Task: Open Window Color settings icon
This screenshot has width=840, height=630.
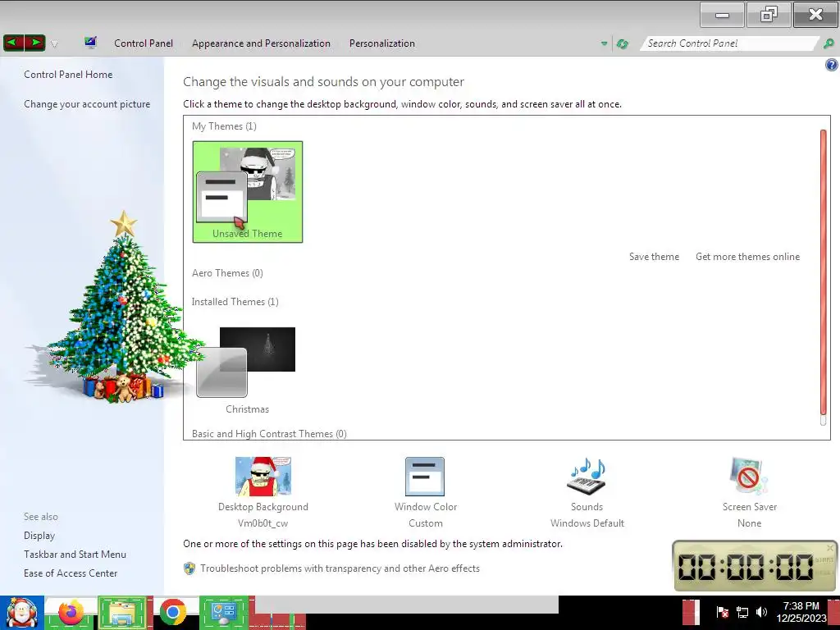Action: [x=425, y=477]
